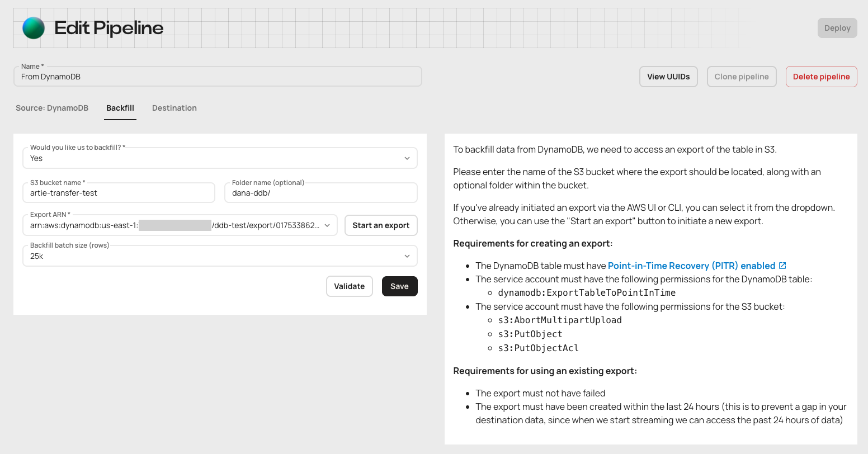Expand the 'Would you like us to backfill' dropdown

point(220,158)
